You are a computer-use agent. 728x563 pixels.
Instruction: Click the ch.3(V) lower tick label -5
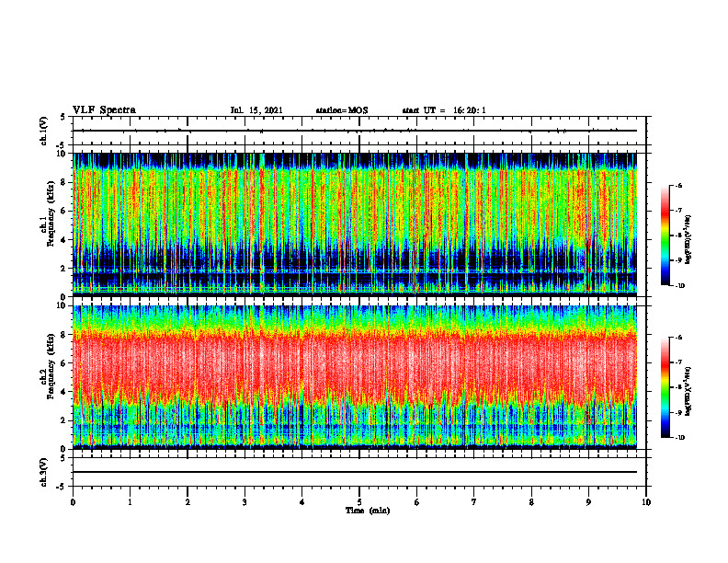pos(63,487)
